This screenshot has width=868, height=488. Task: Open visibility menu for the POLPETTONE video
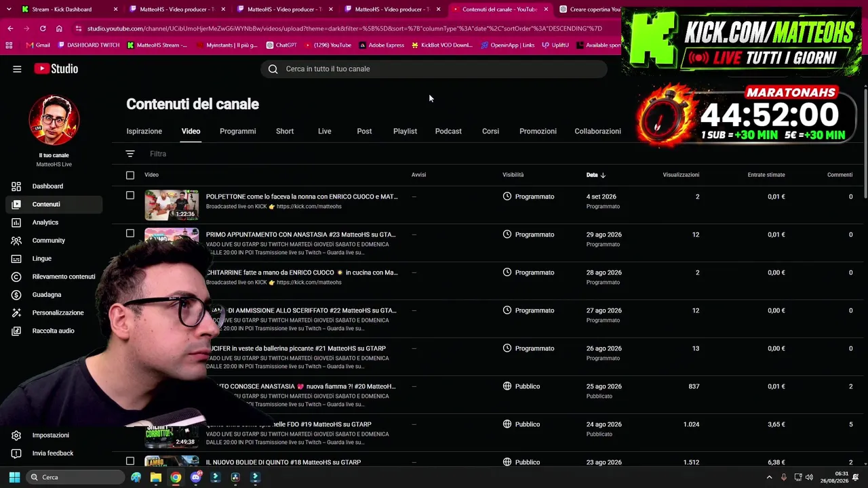530,197
